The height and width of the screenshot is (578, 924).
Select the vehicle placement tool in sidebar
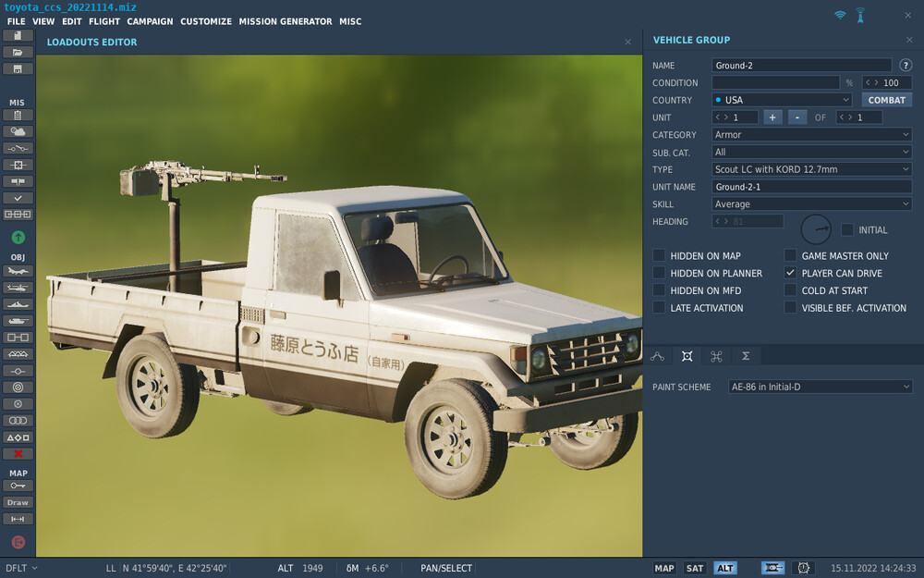[x=17, y=321]
